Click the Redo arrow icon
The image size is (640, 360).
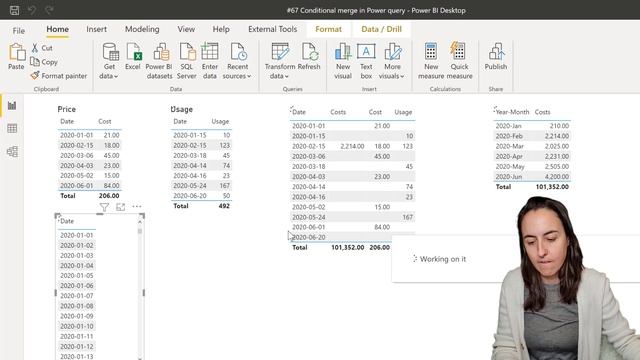click(49, 10)
